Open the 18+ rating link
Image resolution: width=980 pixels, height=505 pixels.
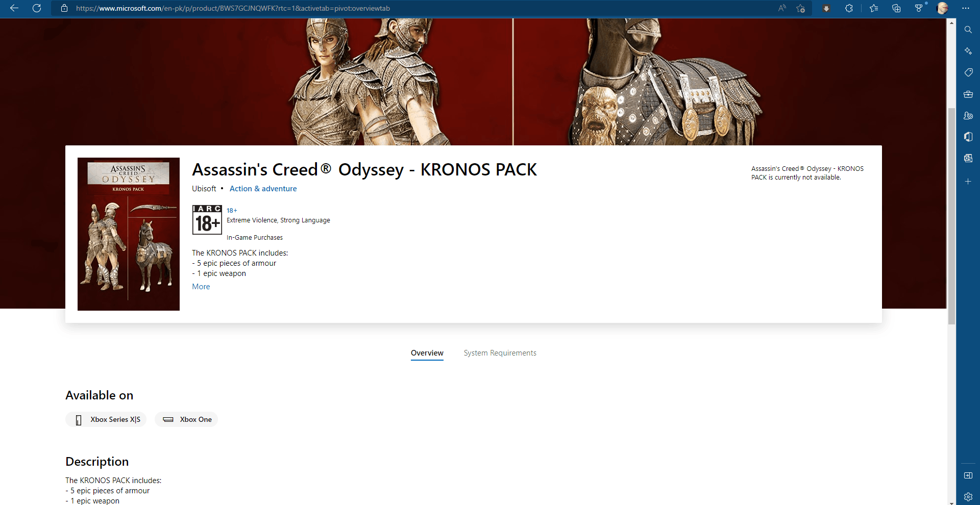coord(232,210)
